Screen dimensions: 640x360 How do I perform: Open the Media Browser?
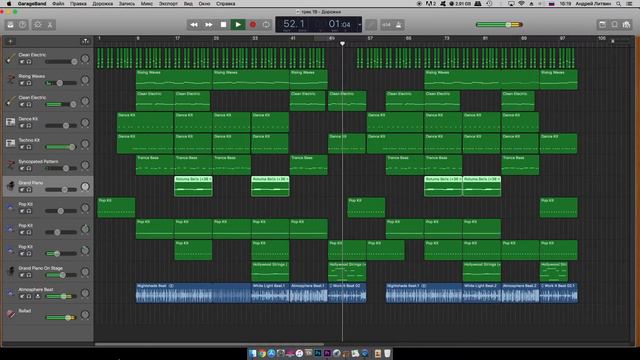click(x=627, y=24)
